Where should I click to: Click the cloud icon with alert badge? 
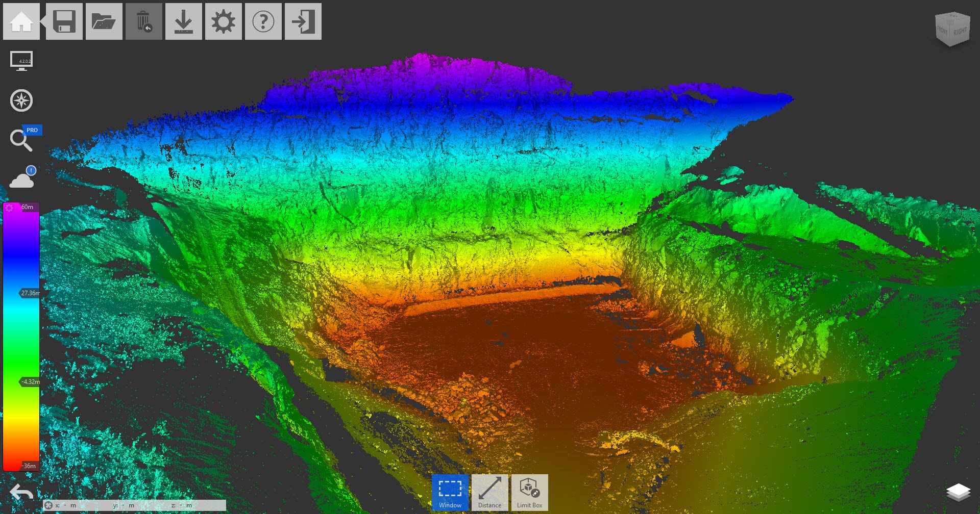22,178
